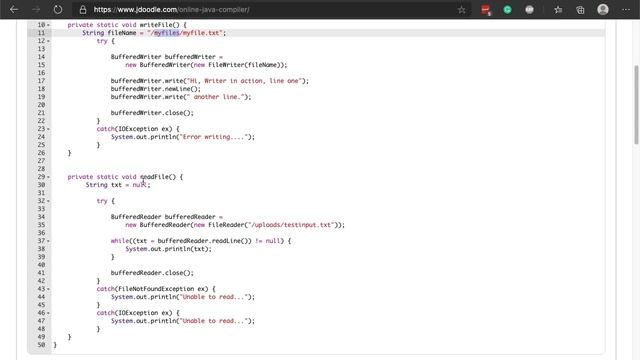
Task: View site info via the lock icon
Action: (83, 10)
